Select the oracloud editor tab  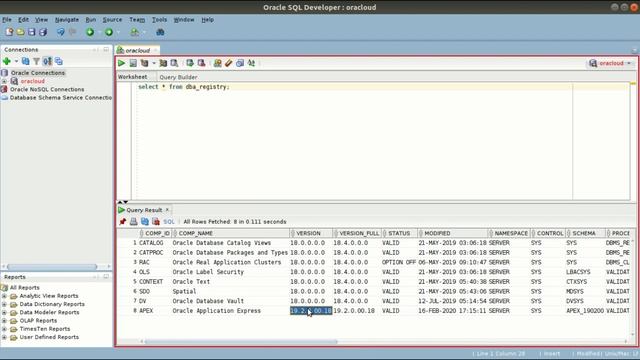click(138, 50)
